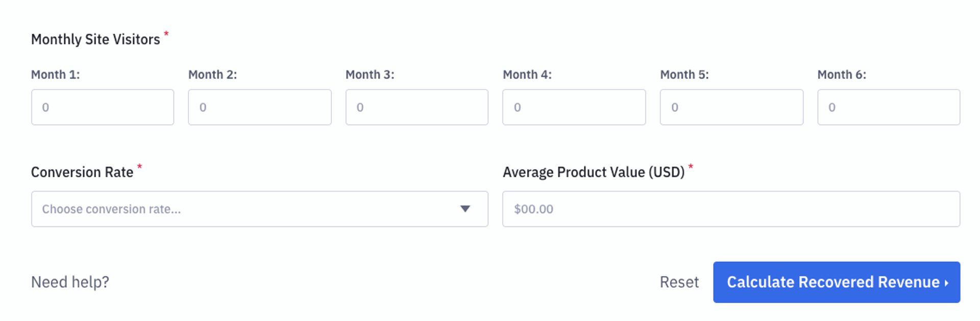Select the Month 1 visitors input
Viewport: 980px width, 321px height.
pyautogui.click(x=102, y=107)
